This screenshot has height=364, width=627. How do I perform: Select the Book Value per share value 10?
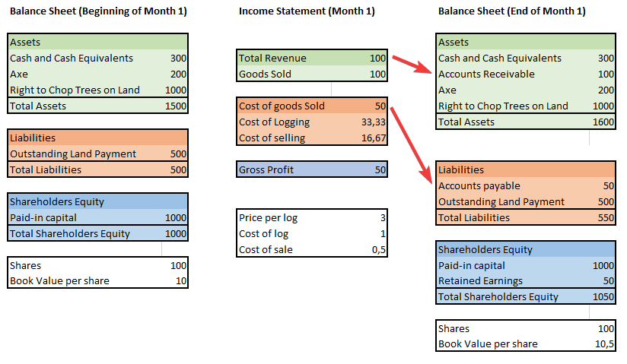point(181,281)
